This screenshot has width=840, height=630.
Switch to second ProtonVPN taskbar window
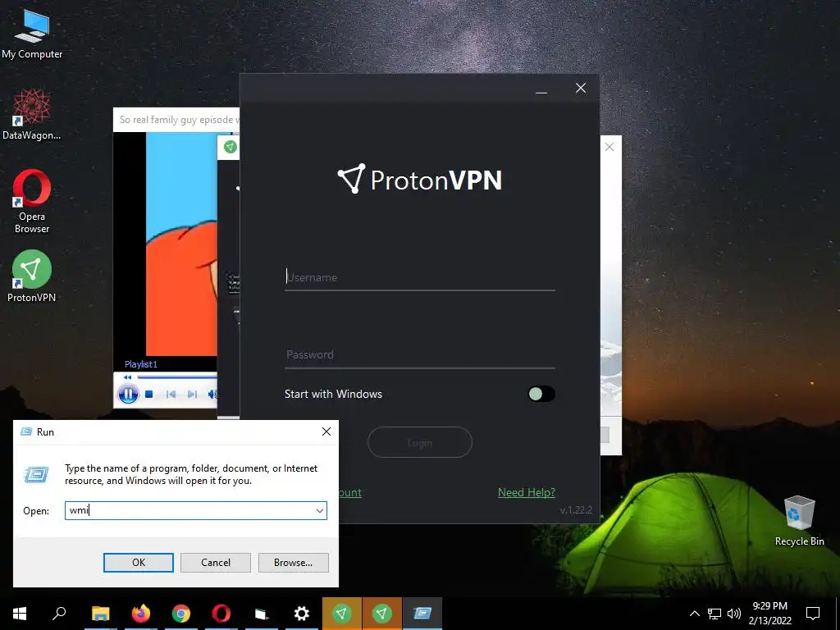click(x=382, y=614)
